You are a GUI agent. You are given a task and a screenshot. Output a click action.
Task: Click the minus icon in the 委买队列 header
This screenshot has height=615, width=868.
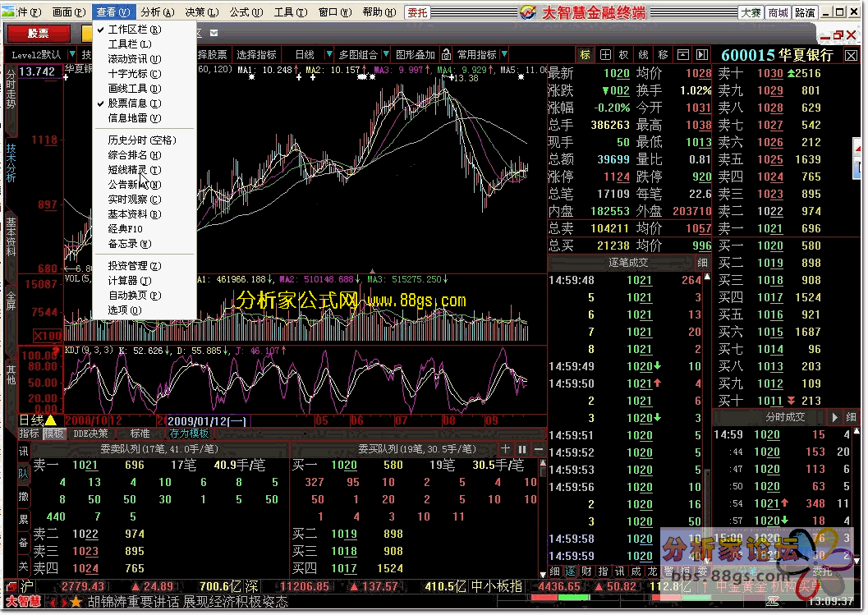point(538,449)
